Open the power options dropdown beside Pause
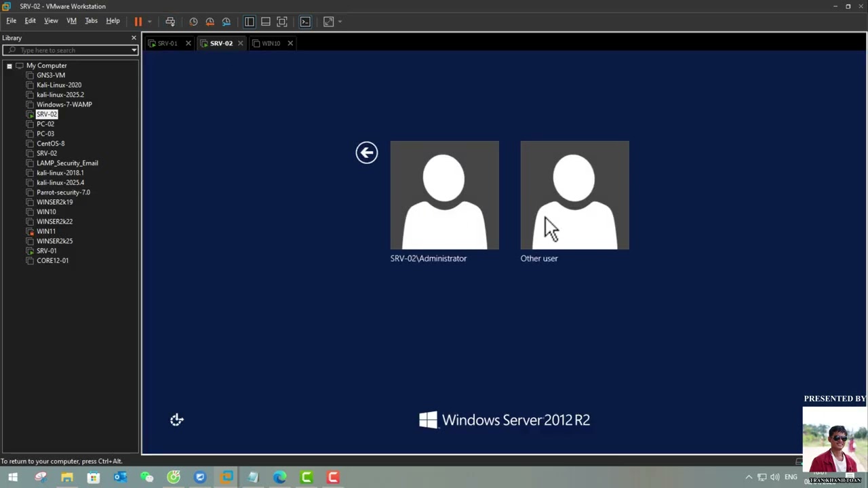The image size is (868, 488). tap(149, 22)
